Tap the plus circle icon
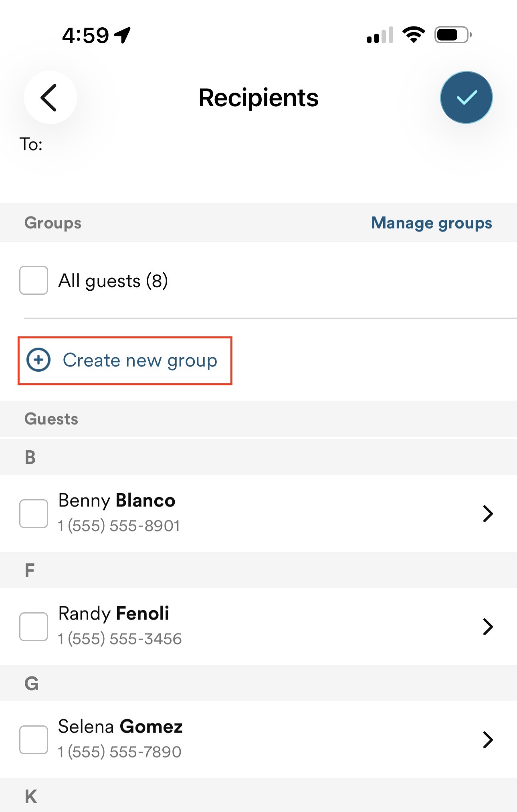The image size is (517, 812). point(38,360)
